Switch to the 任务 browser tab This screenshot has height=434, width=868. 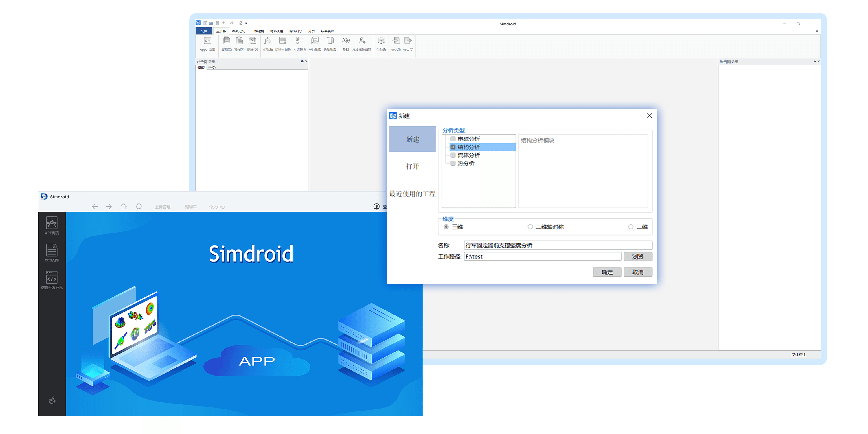click(x=212, y=67)
